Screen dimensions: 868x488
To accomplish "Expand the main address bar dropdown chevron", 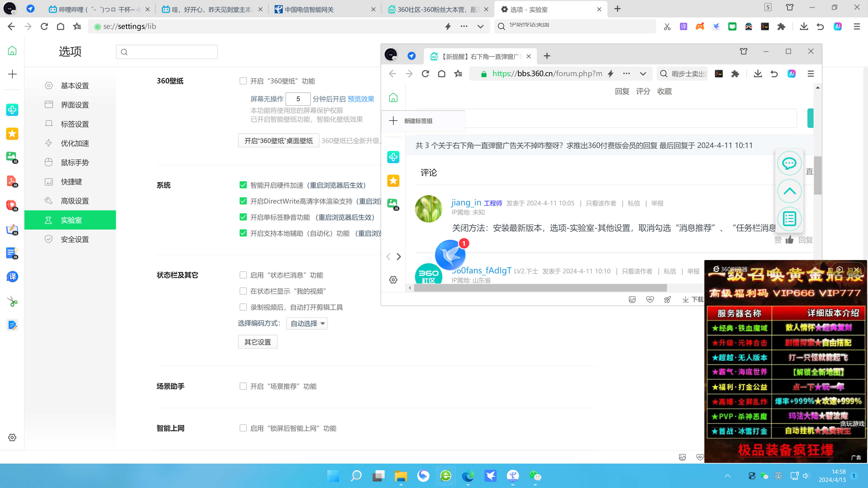I will click(481, 26).
